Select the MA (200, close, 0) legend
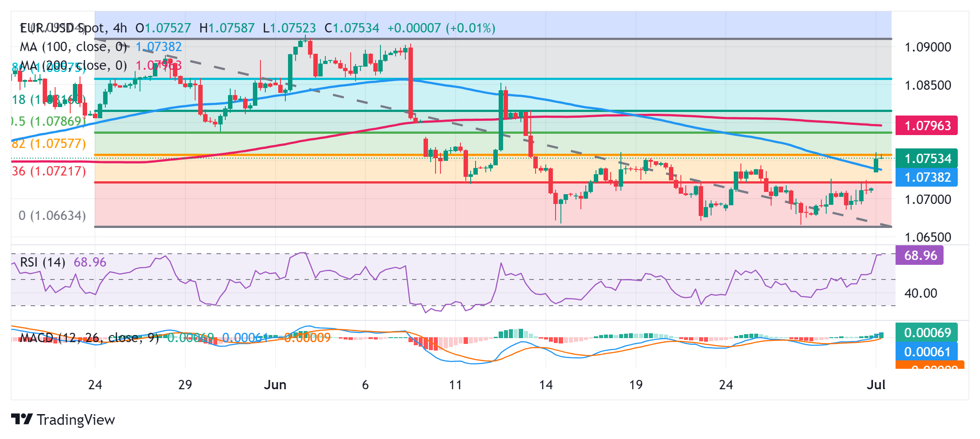The height and width of the screenshot is (439, 980). coord(73,65)
